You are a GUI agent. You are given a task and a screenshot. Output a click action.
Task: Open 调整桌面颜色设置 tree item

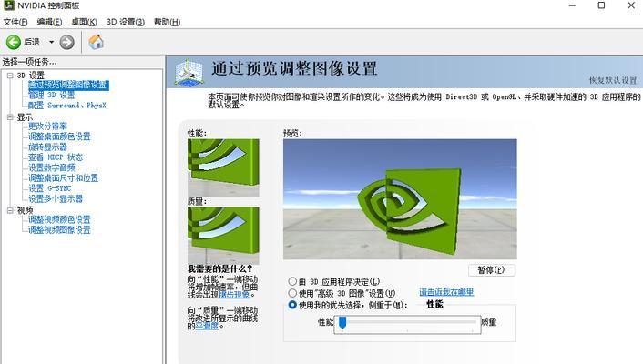coord(59,136)
